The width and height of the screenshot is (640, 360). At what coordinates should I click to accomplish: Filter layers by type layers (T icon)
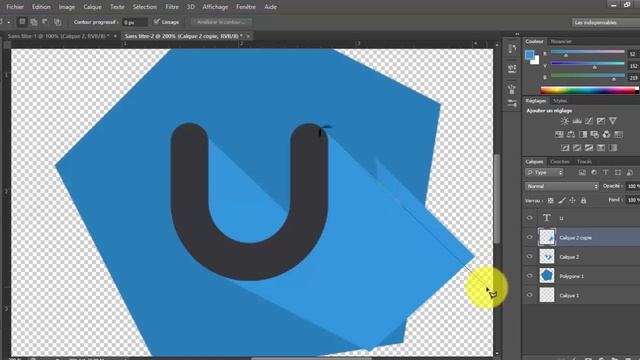click(606, 173)
